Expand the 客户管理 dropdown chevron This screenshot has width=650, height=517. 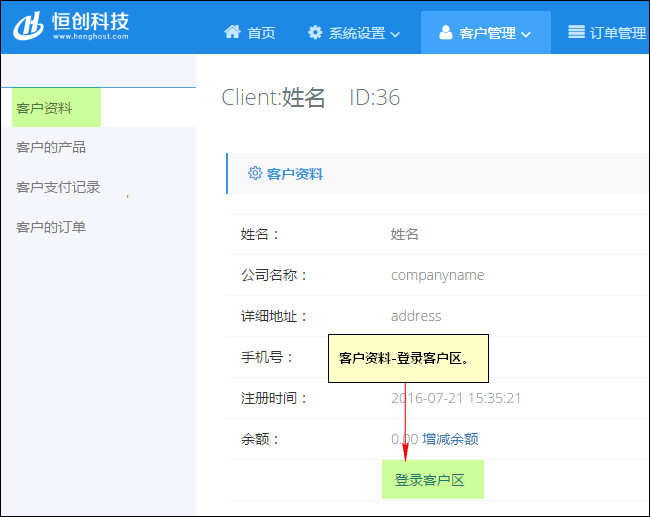pyautogui.click(x=526, y=34)
